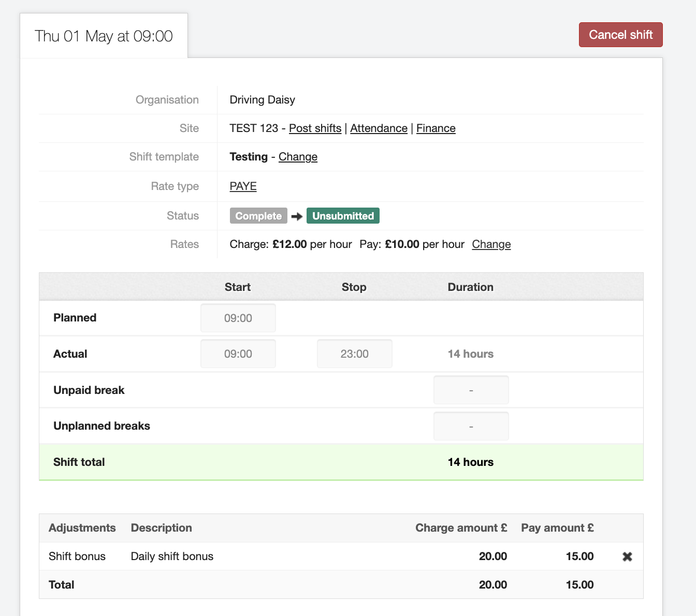The width and height of the screenshot is (696, 616).
Task: Select the Thu 01 May shift tab
Action: tap(104, 36)
